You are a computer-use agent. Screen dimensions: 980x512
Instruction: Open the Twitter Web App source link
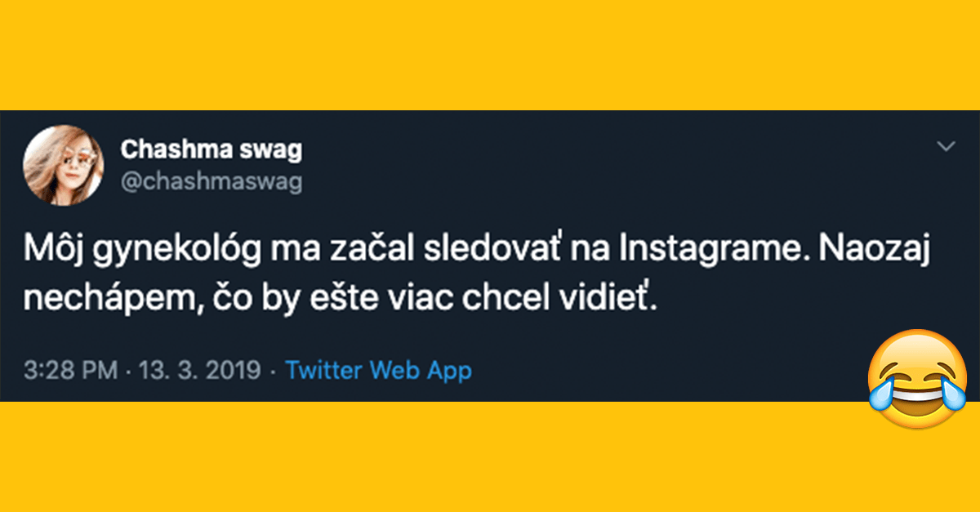(378, 370)
